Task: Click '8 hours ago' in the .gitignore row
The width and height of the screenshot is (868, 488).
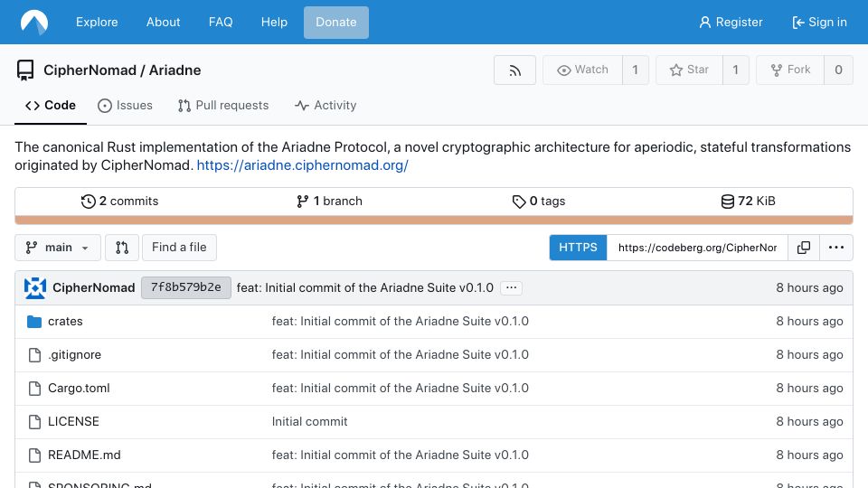Action: pos(809,354)
